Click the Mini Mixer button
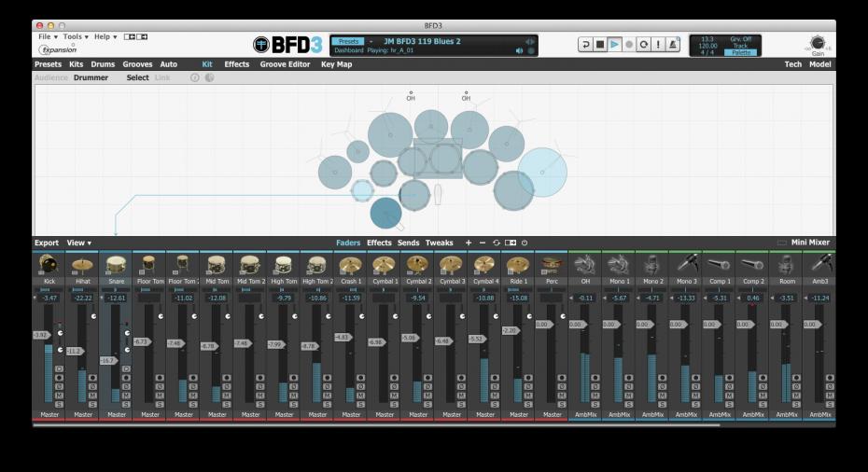This screenshot has width=868, height=472. click(x=809, y=243)
